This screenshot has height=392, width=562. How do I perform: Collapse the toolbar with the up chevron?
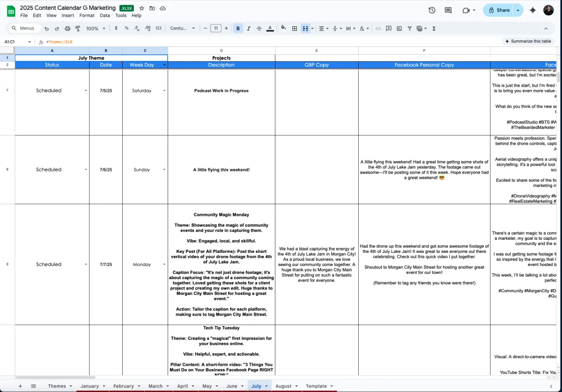(546, 29)
